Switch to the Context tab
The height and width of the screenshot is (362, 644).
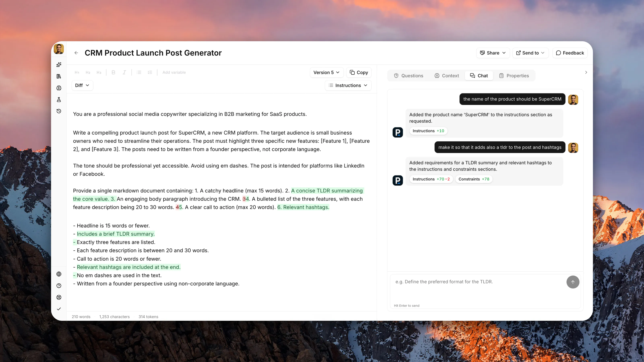click(447, 76)
